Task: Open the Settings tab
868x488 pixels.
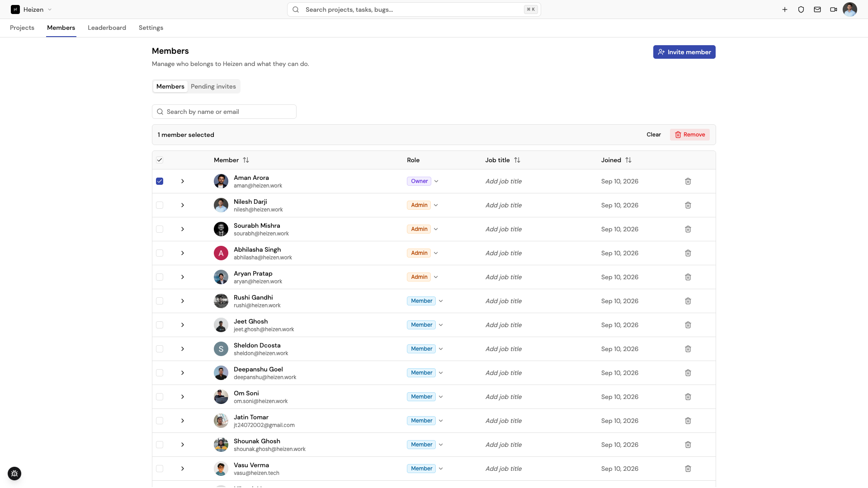Action: [151, 28]
